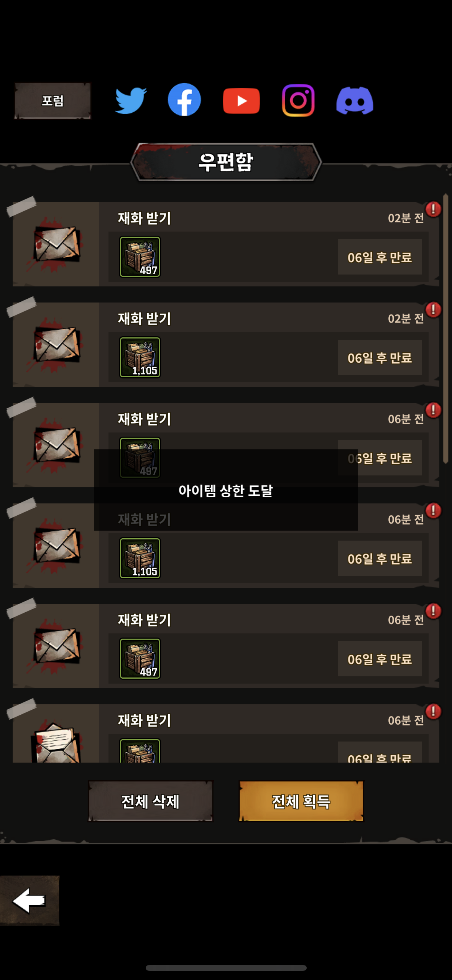
Task: Tap the first mail envelope icon
Action: pos(57,244)
